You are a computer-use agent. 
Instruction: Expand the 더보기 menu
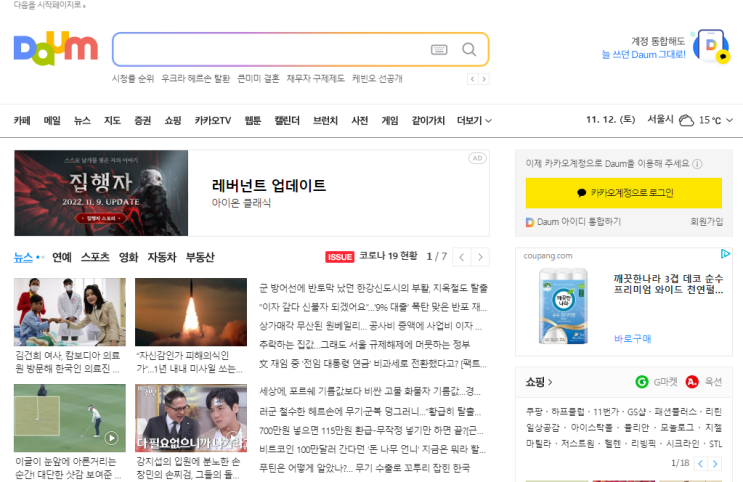474,121
